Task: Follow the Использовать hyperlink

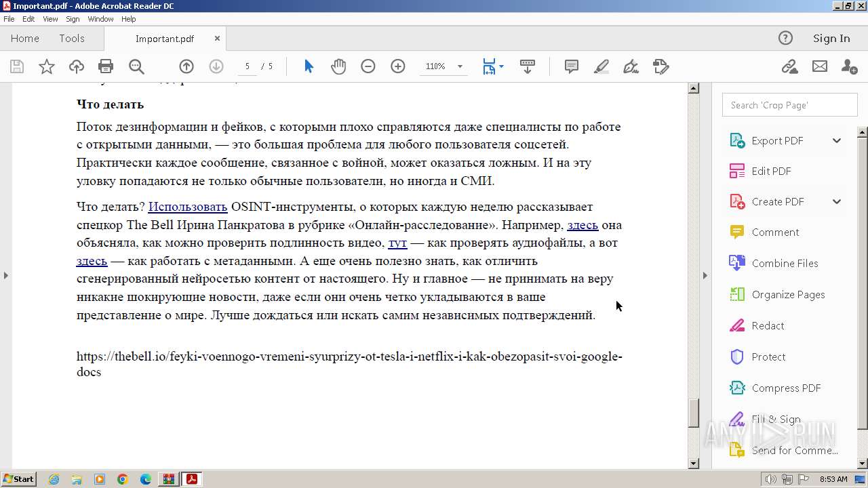Action: click(188, 207)
